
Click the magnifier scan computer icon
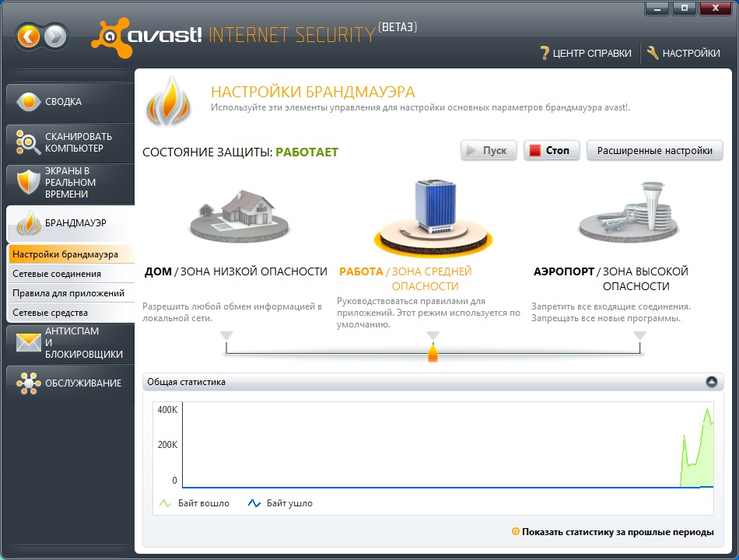28,142
